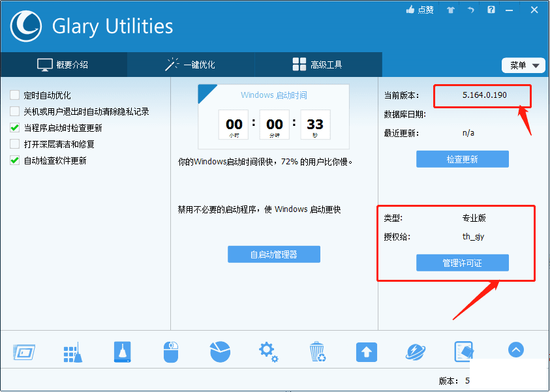
Task: Click the minutes counter showing 00 分钟
Action: click(274, 125)
